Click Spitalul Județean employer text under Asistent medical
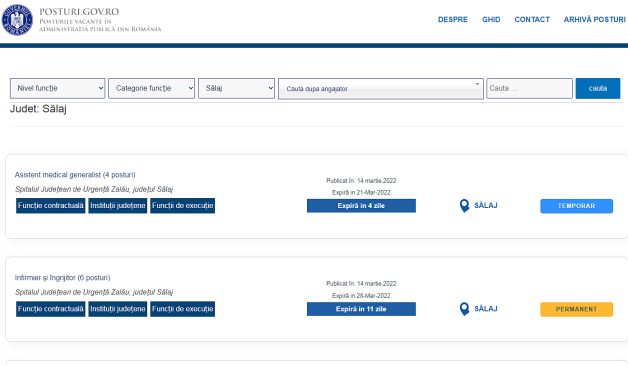 tap(94, 189)
